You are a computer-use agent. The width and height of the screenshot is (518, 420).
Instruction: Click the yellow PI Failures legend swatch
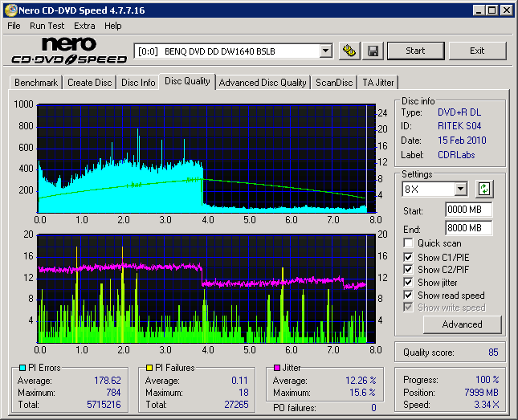pyautogui.click(x=149, y=368)
